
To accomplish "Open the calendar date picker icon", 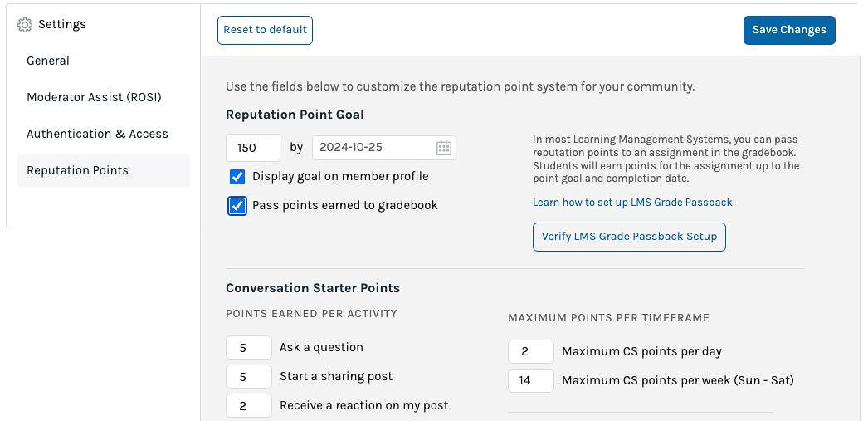I will (444, 149).
